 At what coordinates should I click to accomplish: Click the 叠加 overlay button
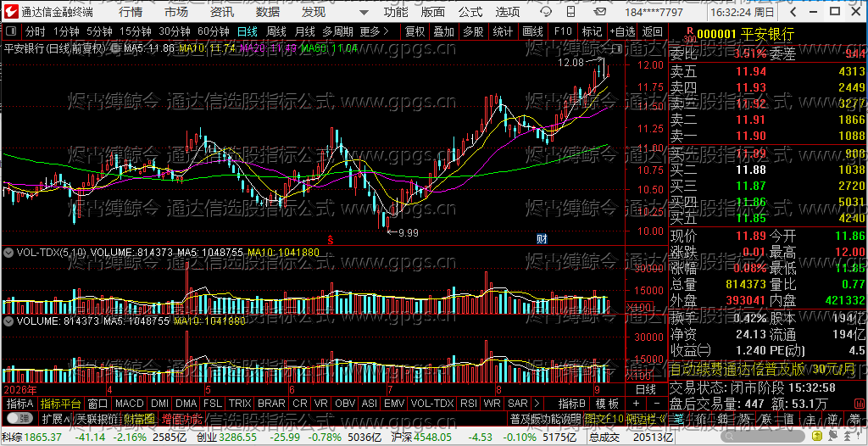pyautogui.click(x=443, y=31)
